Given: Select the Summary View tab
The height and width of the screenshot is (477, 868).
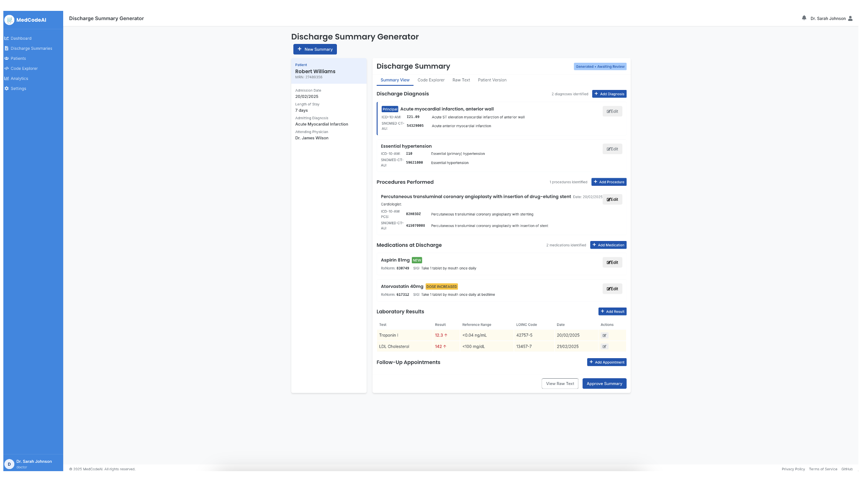Looking at the screenshot, I should tap(395, 80).
